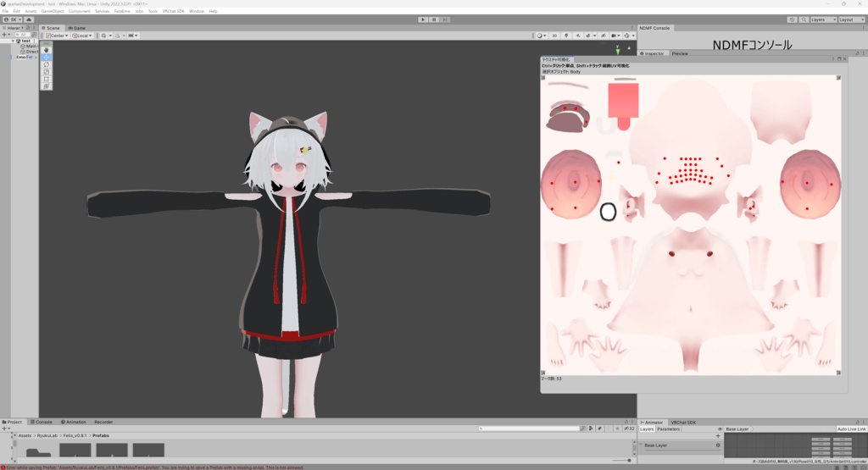Screen dimensions: 868x470
Task: Toggle hidden objects visibility icon
Action: coord(604,36)
